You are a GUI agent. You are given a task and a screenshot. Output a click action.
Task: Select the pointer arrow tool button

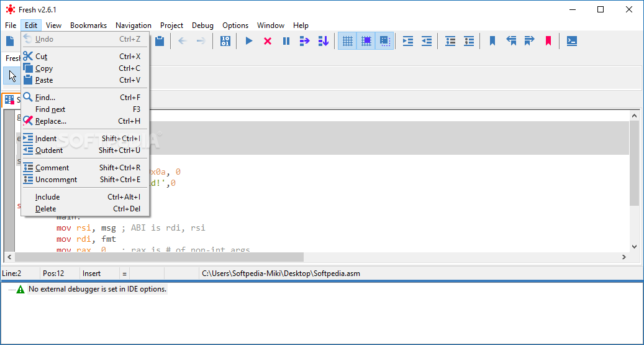pyautogui.click(x=12, y=76)
